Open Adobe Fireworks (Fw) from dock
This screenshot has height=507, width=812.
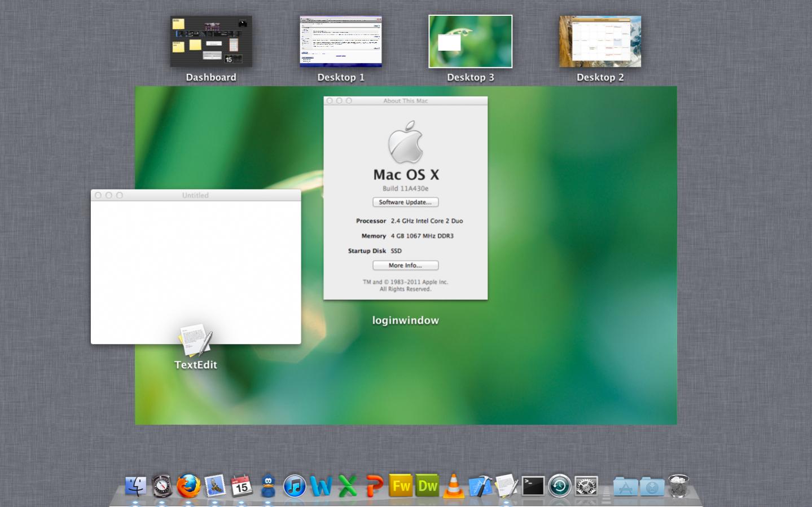401,486
